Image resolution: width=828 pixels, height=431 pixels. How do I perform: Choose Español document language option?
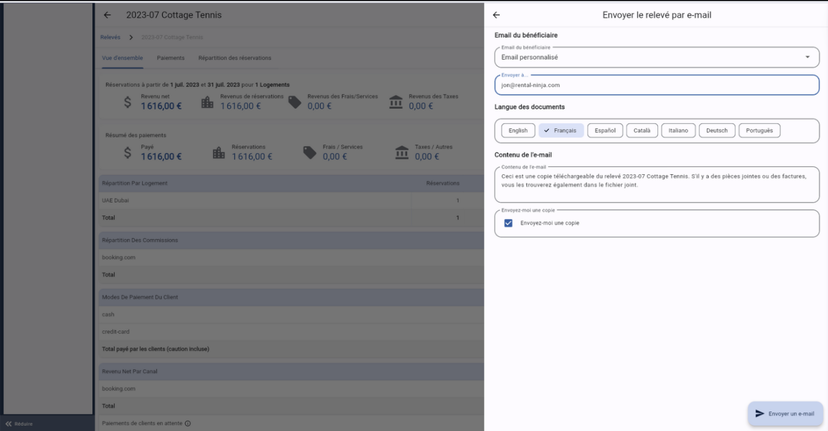point(604,130)
